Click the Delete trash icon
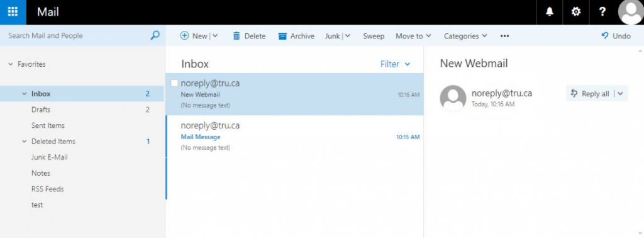Viewport: 644px width, 238px height. click(236, 36)
